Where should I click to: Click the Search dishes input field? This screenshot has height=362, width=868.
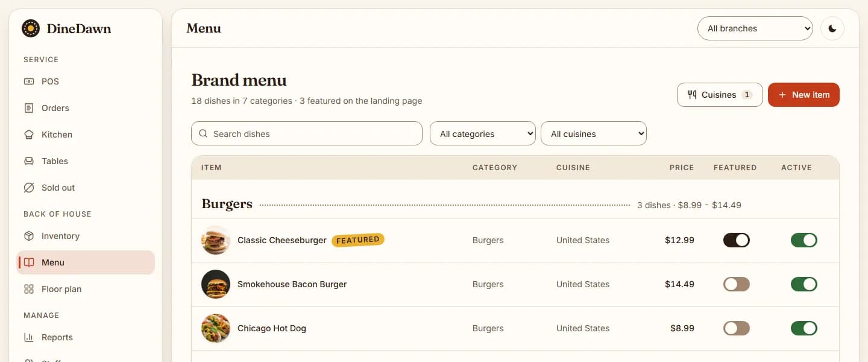click(307, 133)
